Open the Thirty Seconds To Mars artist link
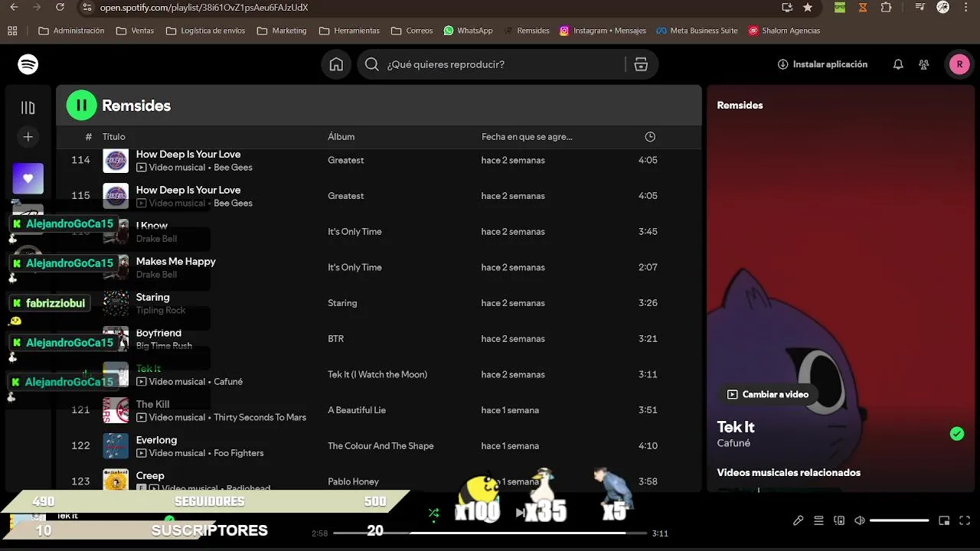 (260, 418)
